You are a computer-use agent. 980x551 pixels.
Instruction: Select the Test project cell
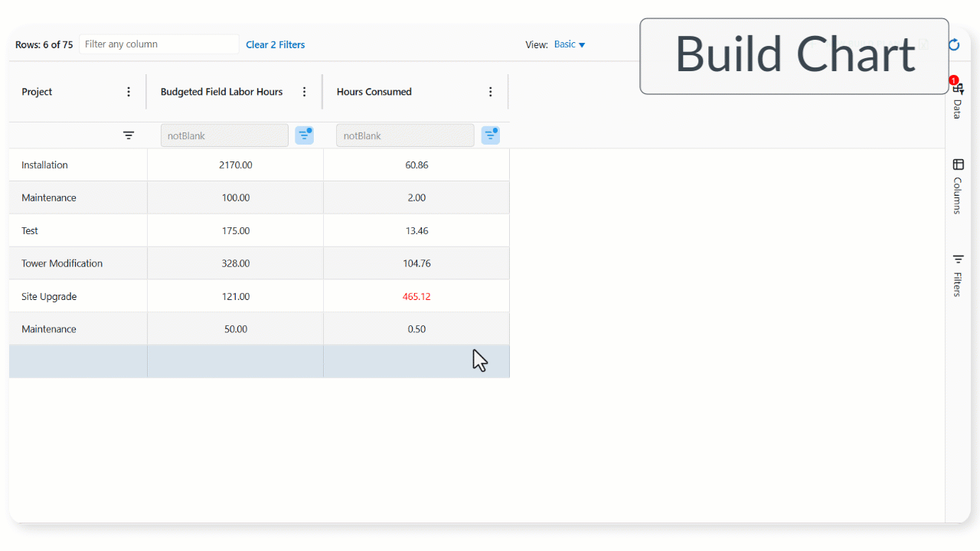coord(78,230)
